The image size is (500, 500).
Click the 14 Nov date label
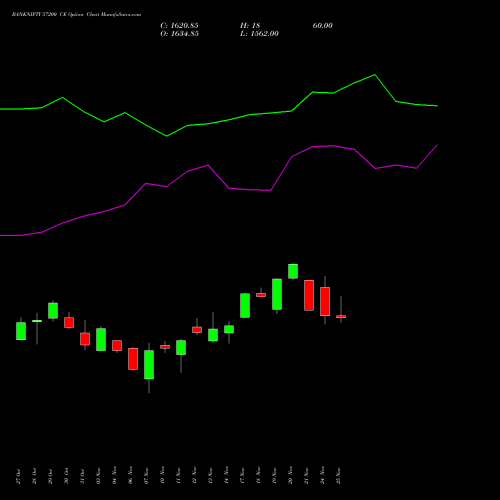226,476
